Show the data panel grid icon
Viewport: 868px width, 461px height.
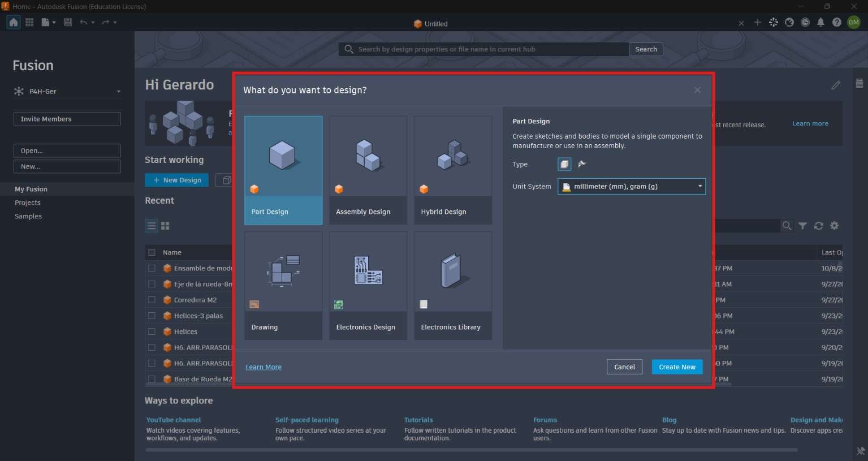click(29, 22)
